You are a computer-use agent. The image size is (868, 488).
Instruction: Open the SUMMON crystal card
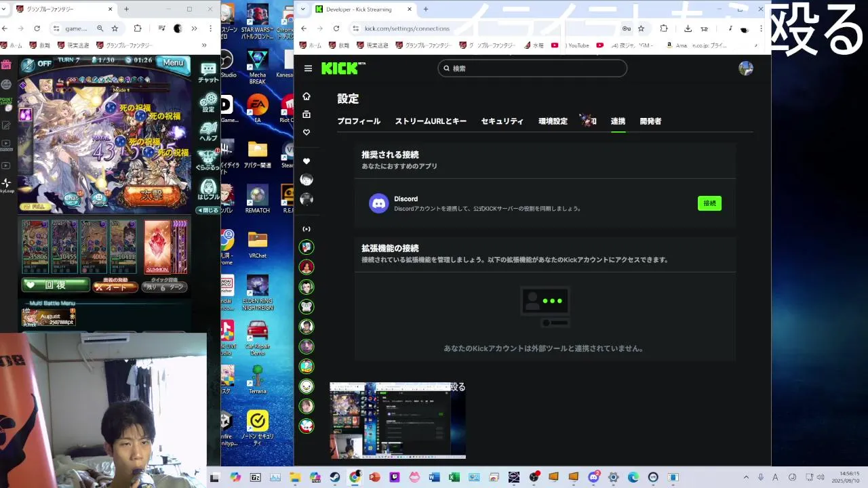point(157,247)
